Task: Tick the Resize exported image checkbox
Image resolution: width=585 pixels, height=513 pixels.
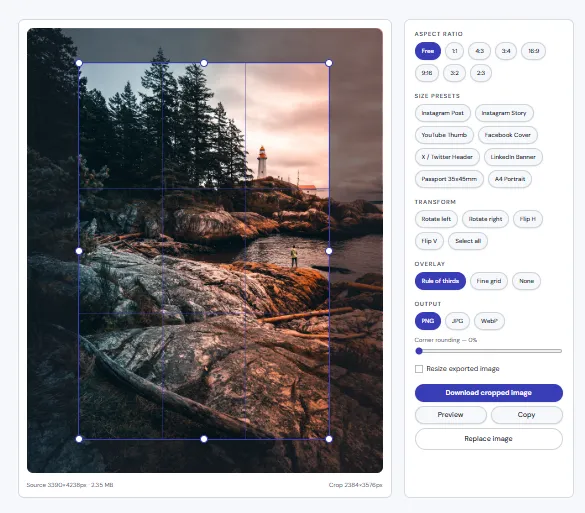Action: (x=419, y=369)
